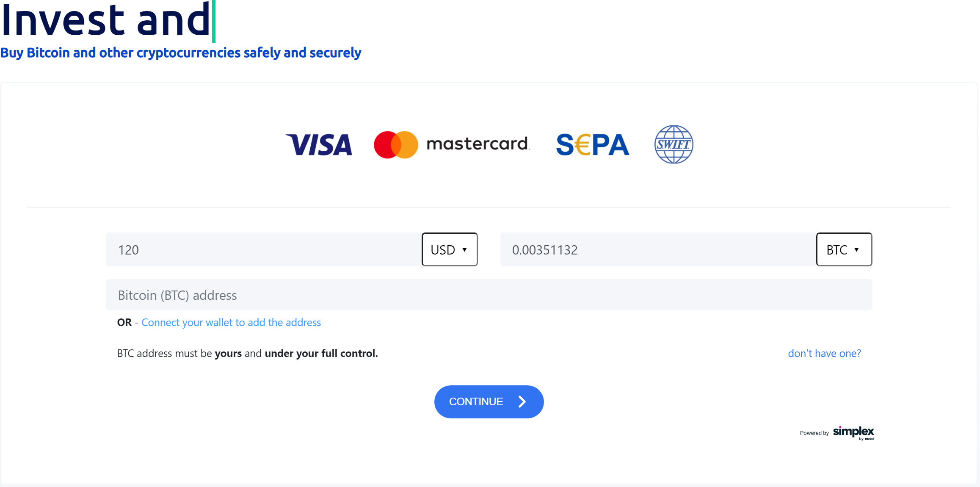Viewport: 980px width, 487px height.
Task: Click the VISA payment logo
Action: (x=319, y=145)
